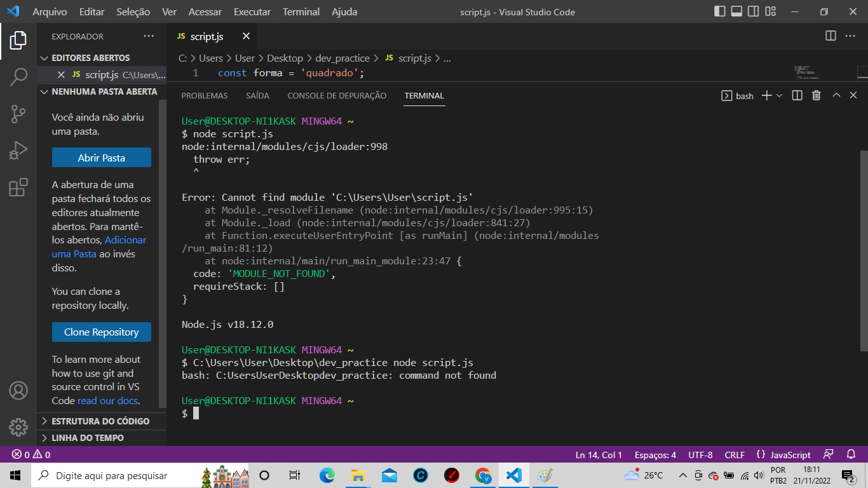
Task: Open the Arquivo menu
Action: click(x=50, y=11)
